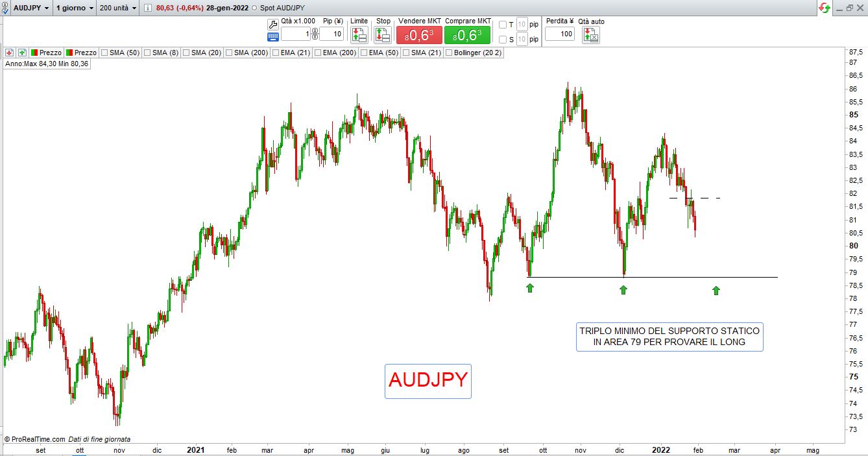Toggle the Bollinger (20 2) checkbox
Image resolution: width=868 pixels, height=456 pixels.
pos(449,53)
